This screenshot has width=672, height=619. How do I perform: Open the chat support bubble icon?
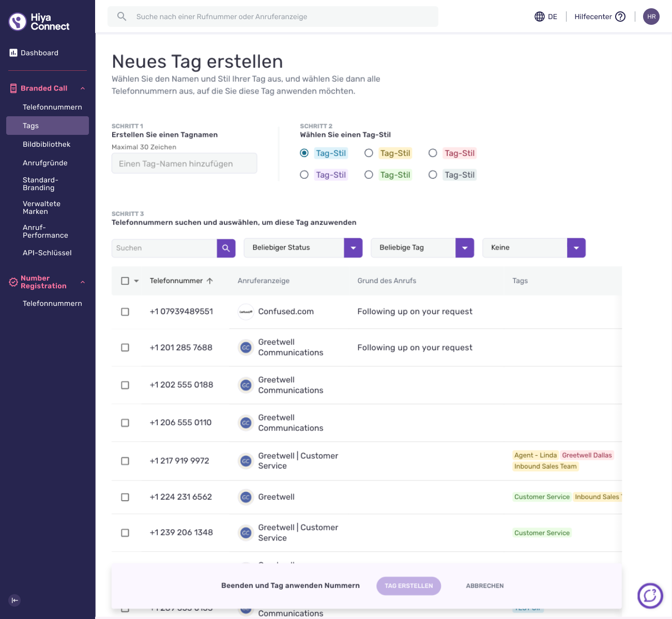[650, 596]
